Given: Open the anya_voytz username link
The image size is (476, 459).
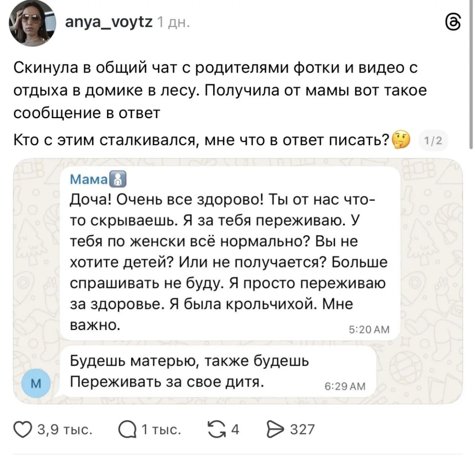Looking at the screenshot, I should [109, 23].
